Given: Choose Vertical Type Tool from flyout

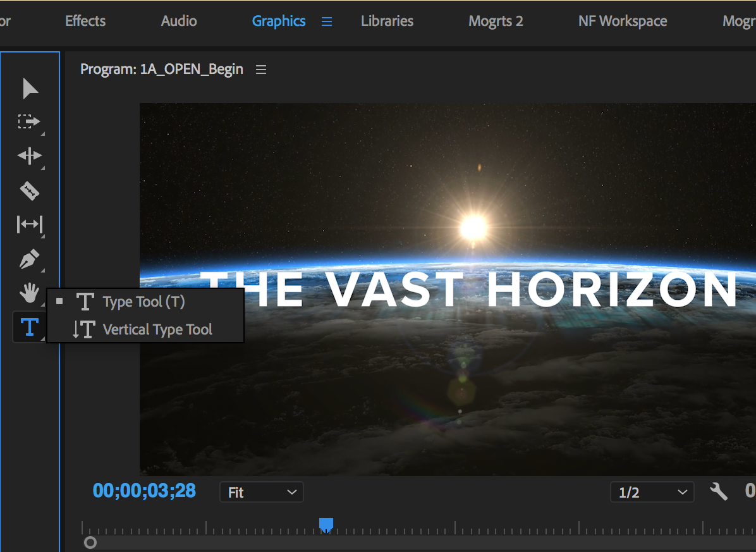Looking at the screenshot, I should point(144,330).
